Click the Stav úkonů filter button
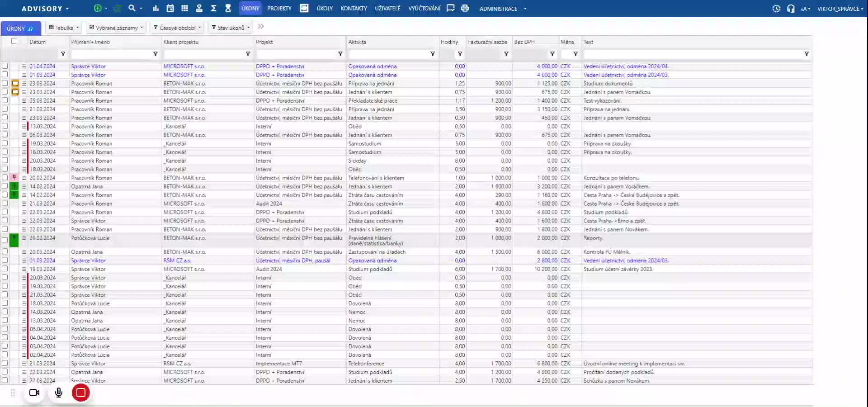868x407 pixels. point(231,28)
